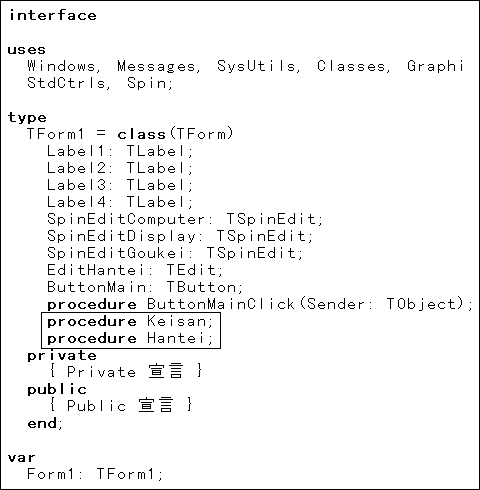This screenshot has height=490, width=480.
Task: Click the SpinEditGoukei declaration line
Action: [175, 253]
